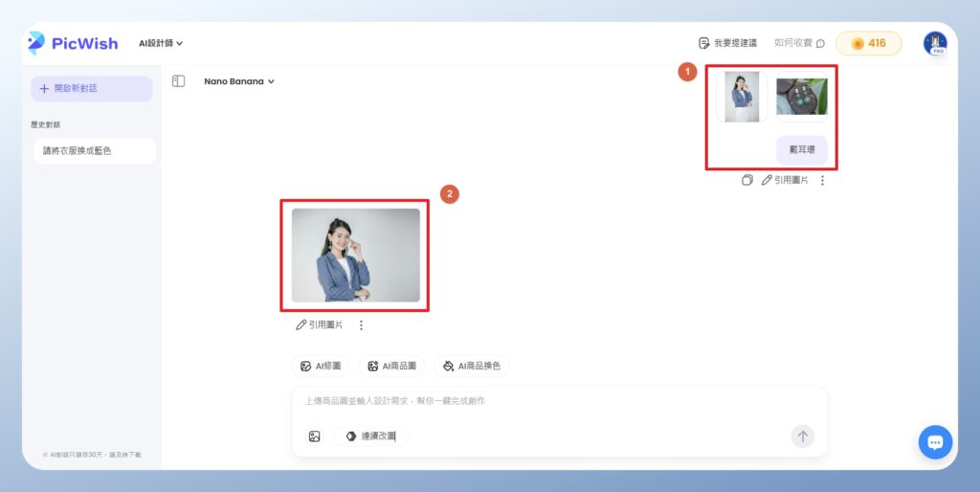This screenshot has width=980, height=492.
Task: Click the AI商品換色 chip
Action: coord(472,366)
